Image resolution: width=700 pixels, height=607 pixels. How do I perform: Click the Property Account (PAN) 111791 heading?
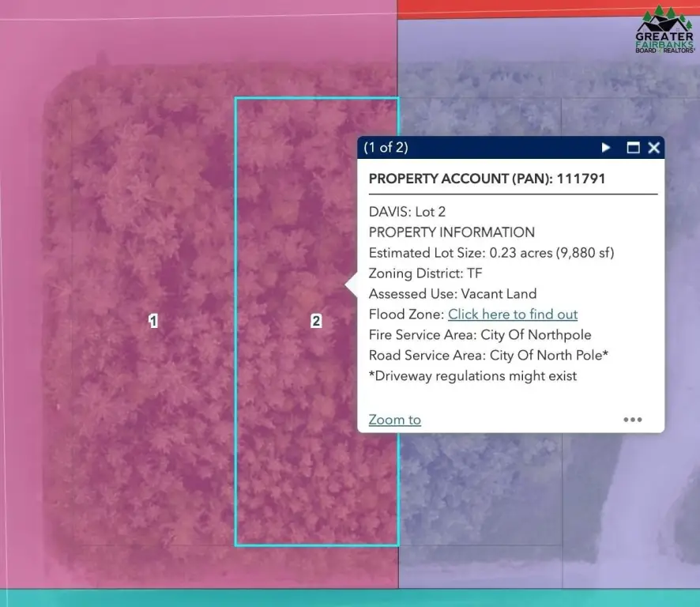pos(487,179)
